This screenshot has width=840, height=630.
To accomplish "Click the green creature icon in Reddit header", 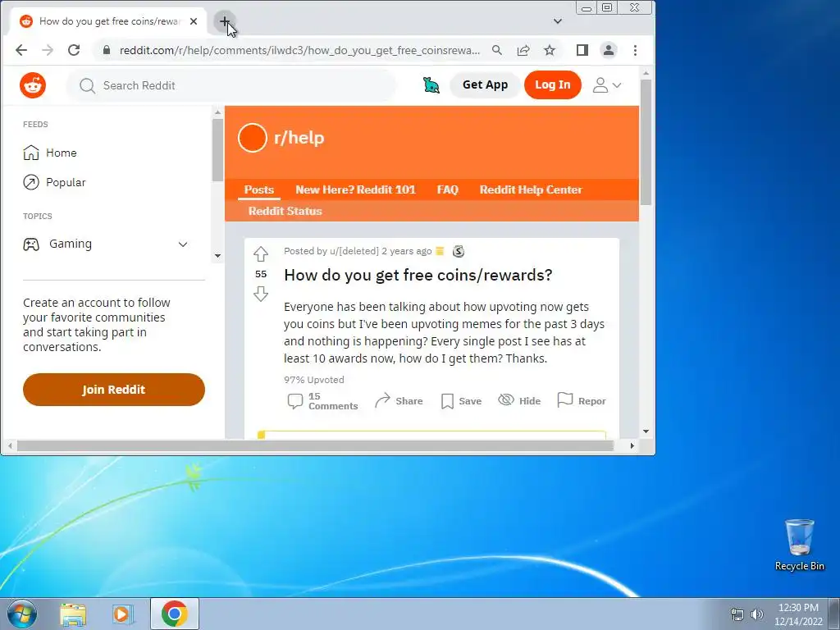I will [x=431, y=85].
